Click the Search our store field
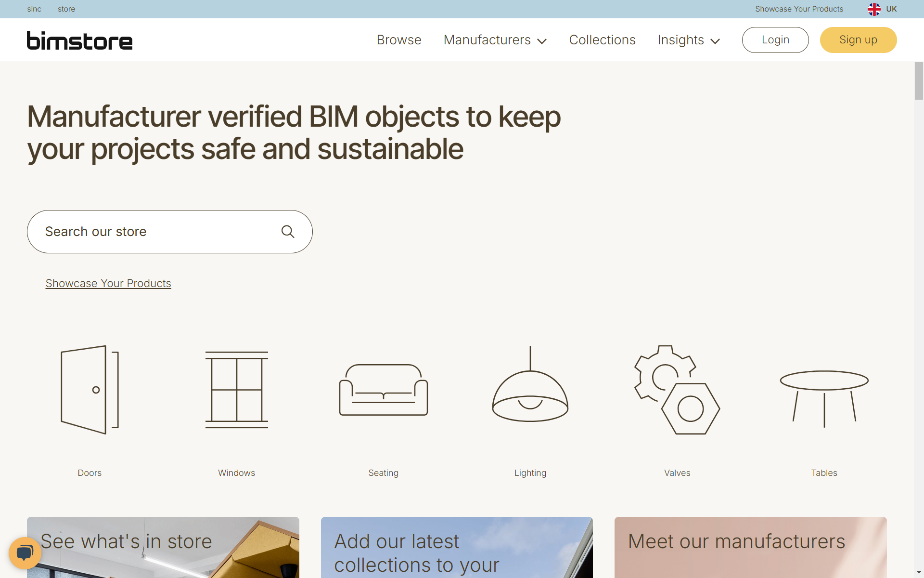The width and height of the screenshot is (924, 578). coord(154,232)
